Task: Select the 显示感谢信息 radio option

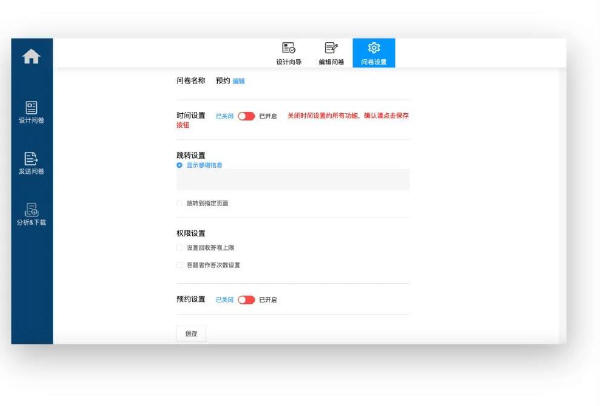Action: [x=179, y=165]
